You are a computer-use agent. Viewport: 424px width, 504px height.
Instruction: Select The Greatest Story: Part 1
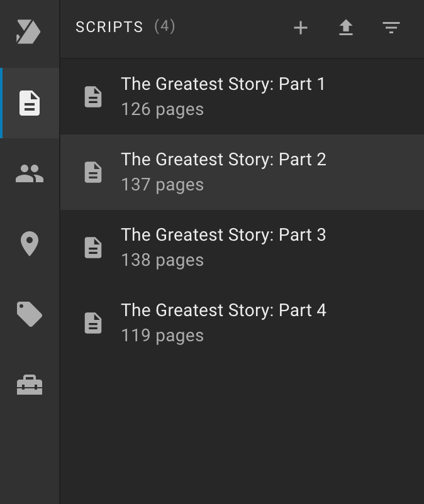(x=242, y=97)
